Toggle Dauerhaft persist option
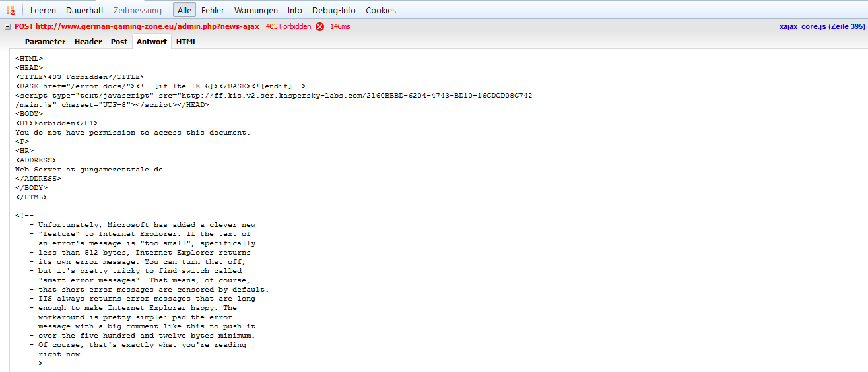Screen dimensions: 868x372 point(84,10)
